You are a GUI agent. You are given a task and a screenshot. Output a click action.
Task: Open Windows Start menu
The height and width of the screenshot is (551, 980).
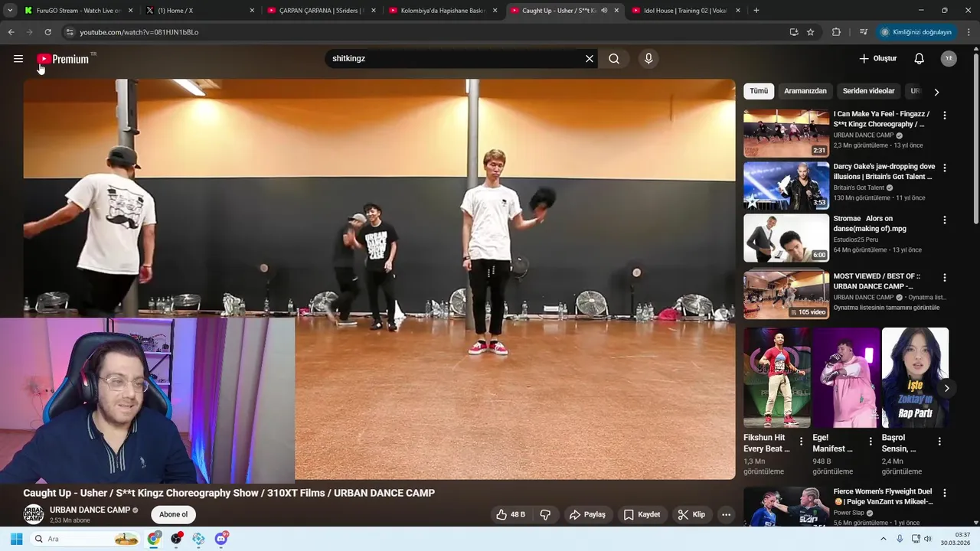click(16, 539)
